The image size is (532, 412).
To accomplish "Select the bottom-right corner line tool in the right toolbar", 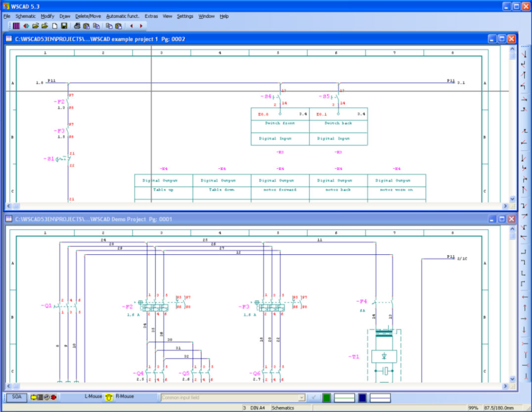I will click(524, 252).
